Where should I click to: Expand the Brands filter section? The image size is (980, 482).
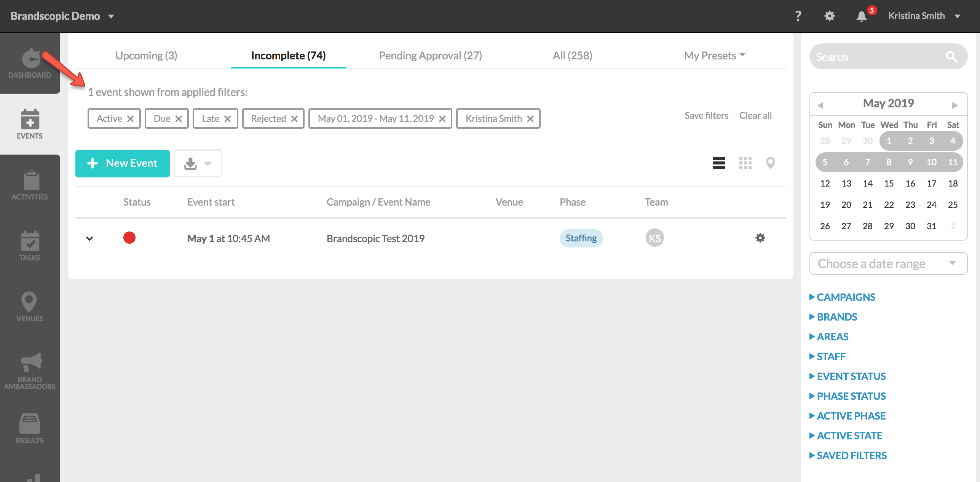coord(833,317)
